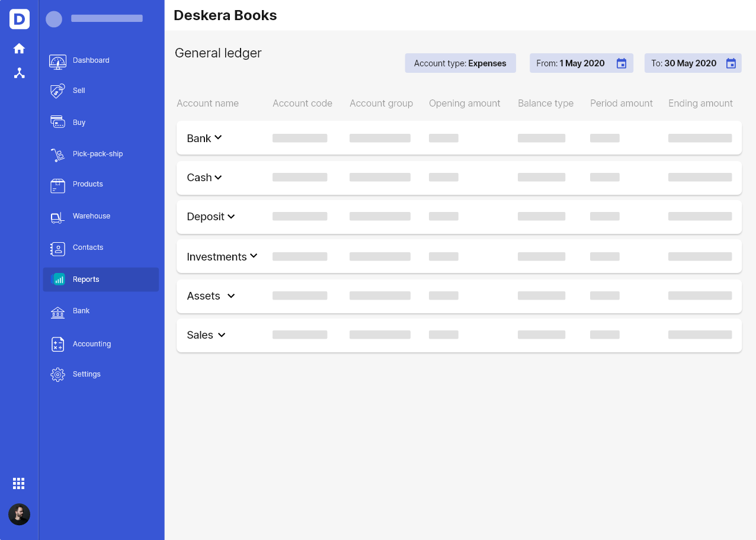Open the Contacts menu label
This screenshot has height=540, width=756.
88,247
